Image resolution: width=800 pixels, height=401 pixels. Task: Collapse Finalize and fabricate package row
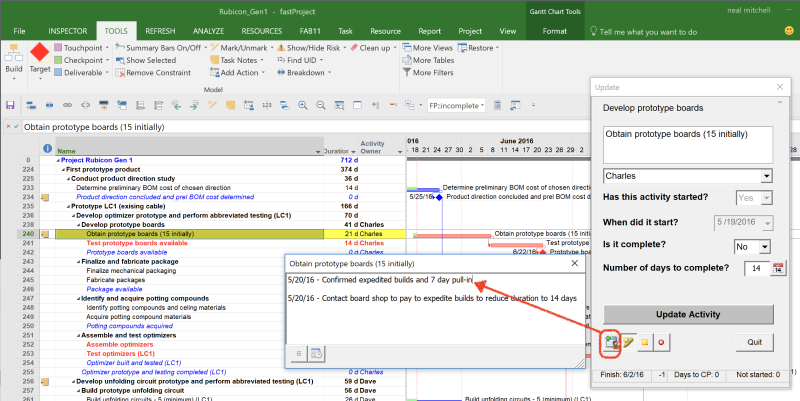click(x=79, y=262)
